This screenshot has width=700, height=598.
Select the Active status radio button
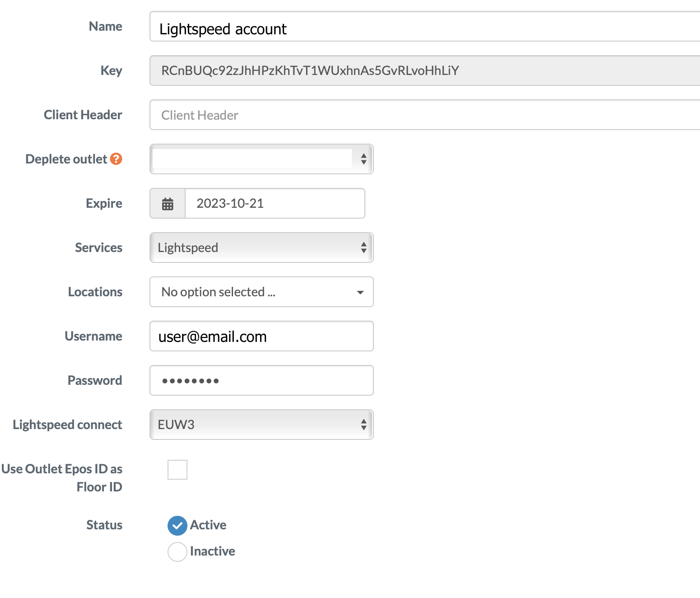coord(177,525)
